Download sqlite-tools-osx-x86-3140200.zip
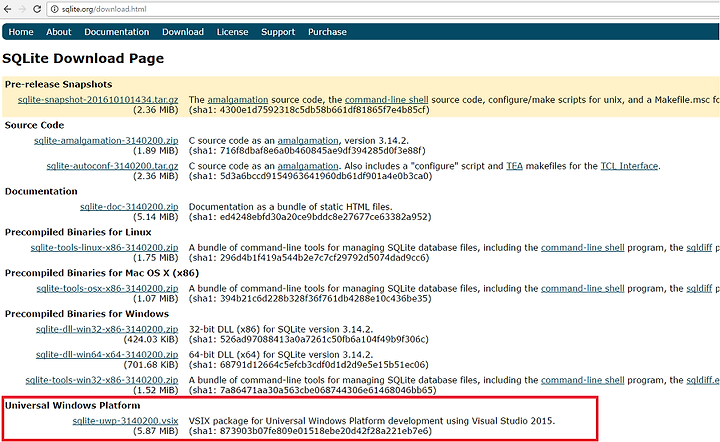The width and height of the screenshot is (720, 442). pyautogui.click(x=107, y=289)
